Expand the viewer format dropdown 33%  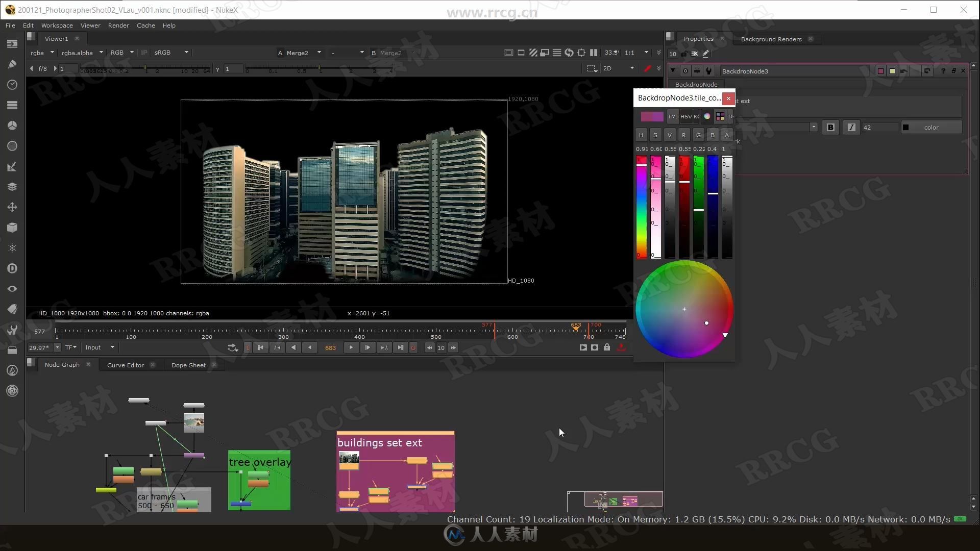(611, 53)
